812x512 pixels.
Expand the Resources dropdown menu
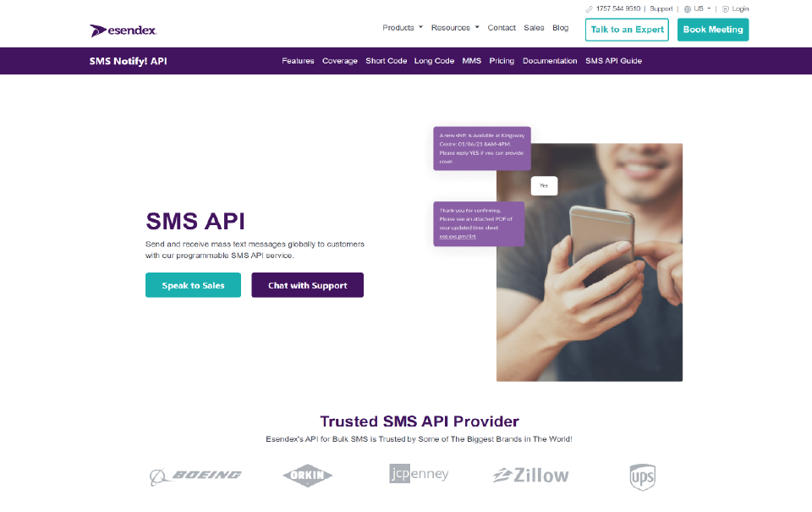(455, 27)
